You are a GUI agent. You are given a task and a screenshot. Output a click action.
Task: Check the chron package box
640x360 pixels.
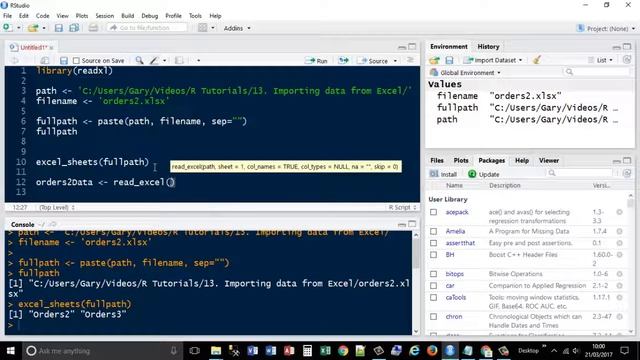pyautogui.click(x=433, y=317)
